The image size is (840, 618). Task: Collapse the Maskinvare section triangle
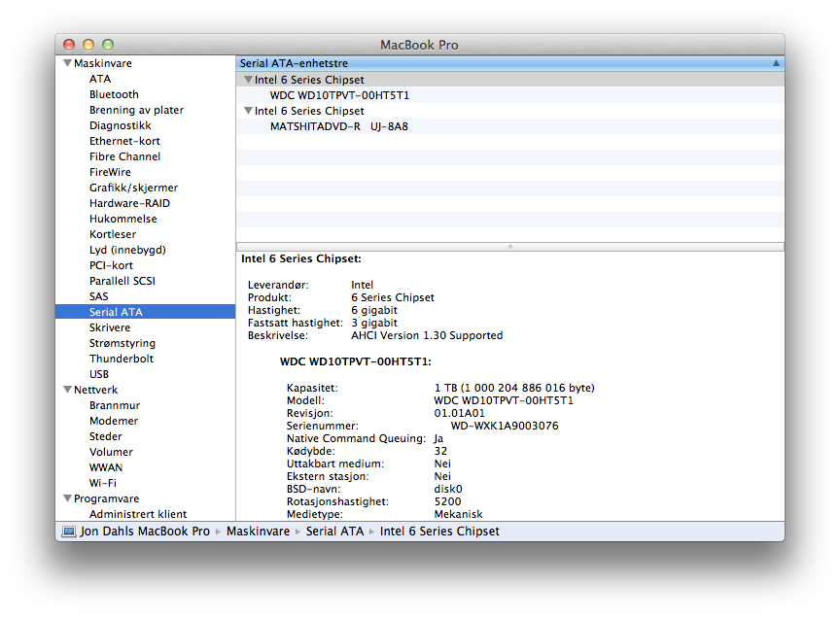(67, 63)
